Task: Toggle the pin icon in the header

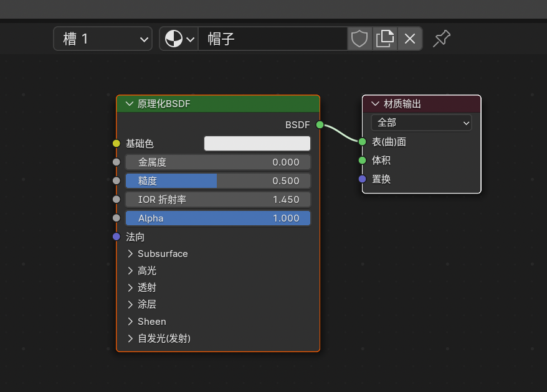Action: 441,38
